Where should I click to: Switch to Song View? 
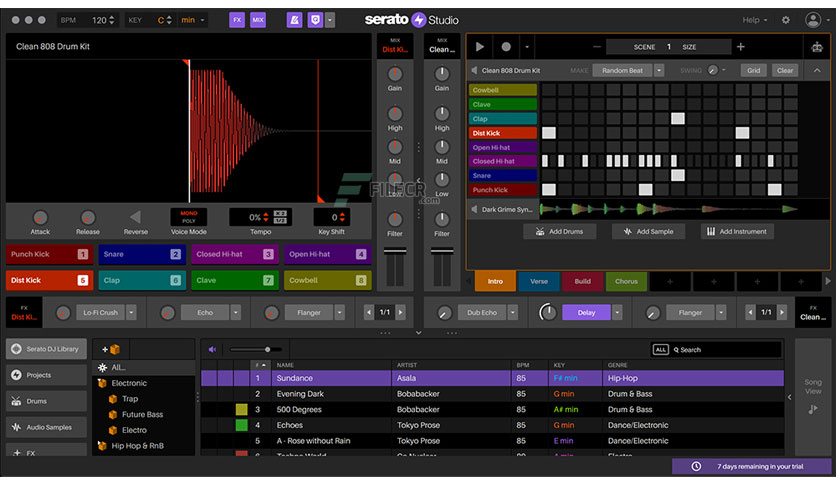pyautogui.click(x=813, y=396)
